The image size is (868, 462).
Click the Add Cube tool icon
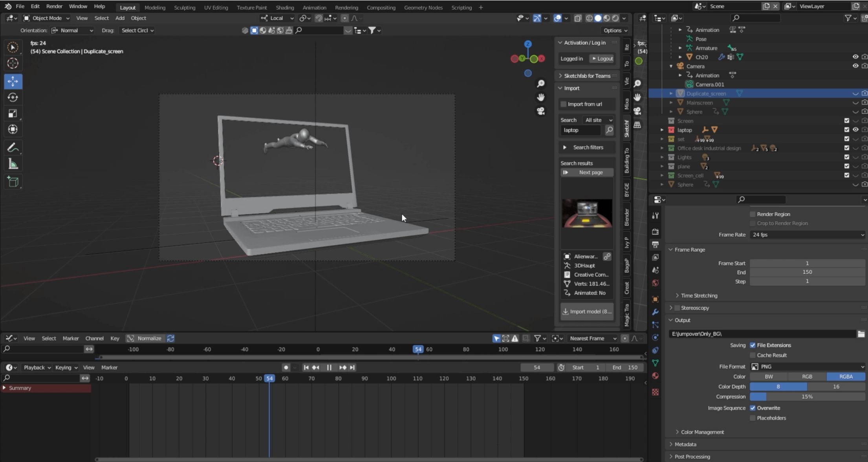click(13, 182)
